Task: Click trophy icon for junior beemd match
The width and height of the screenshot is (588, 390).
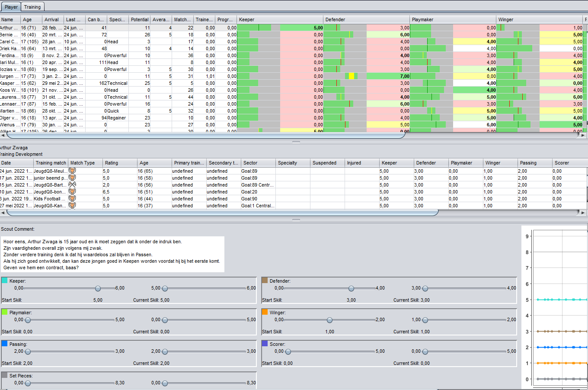Action: 72,178
